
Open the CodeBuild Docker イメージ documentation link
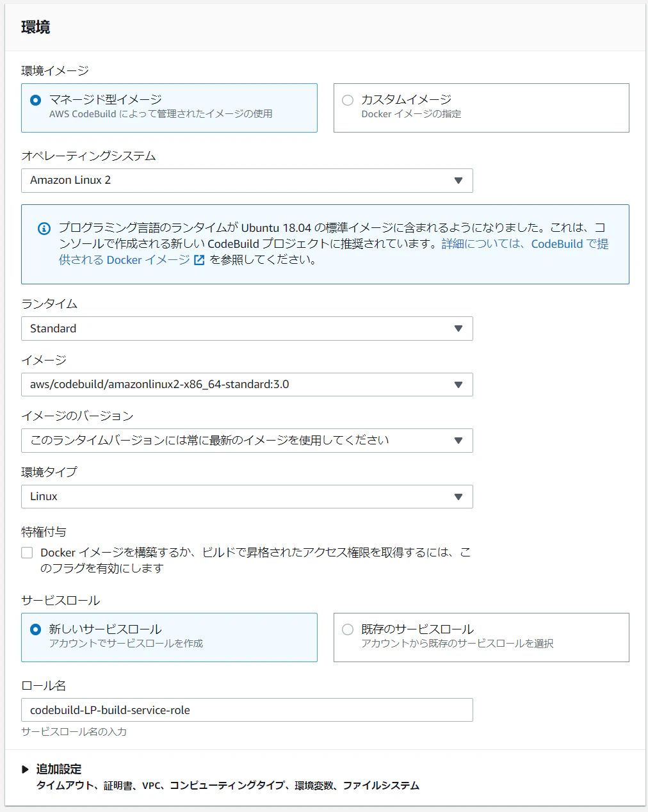point(333,252)
